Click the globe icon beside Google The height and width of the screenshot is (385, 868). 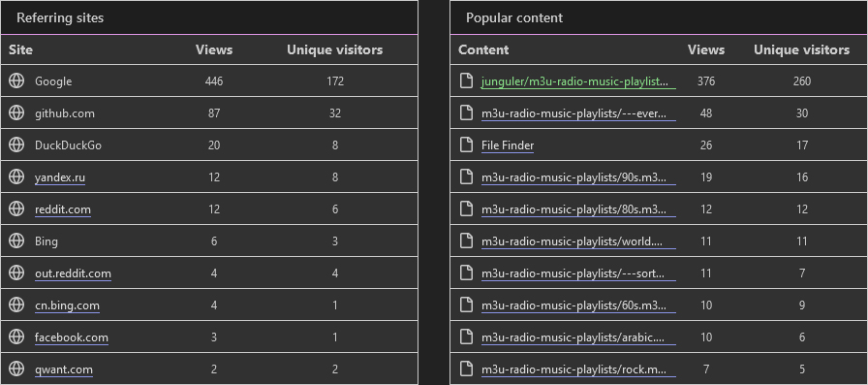click(x=16, y=80)
